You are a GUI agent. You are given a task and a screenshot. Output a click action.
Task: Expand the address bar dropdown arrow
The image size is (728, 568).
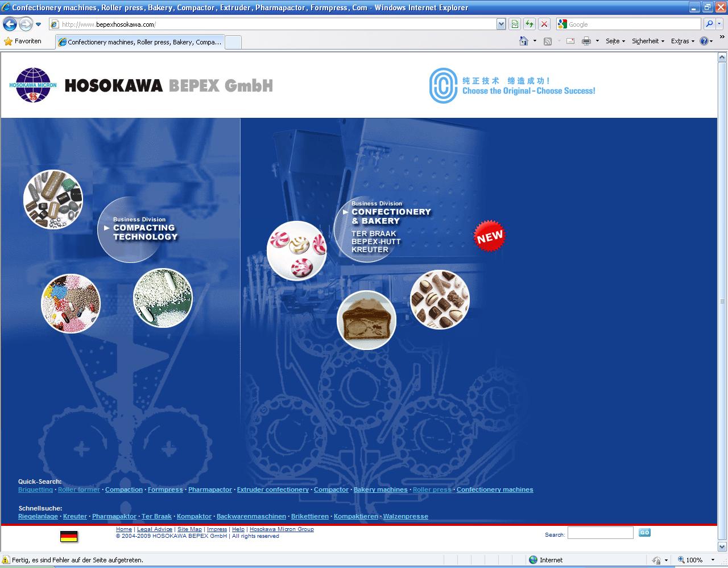501,24
